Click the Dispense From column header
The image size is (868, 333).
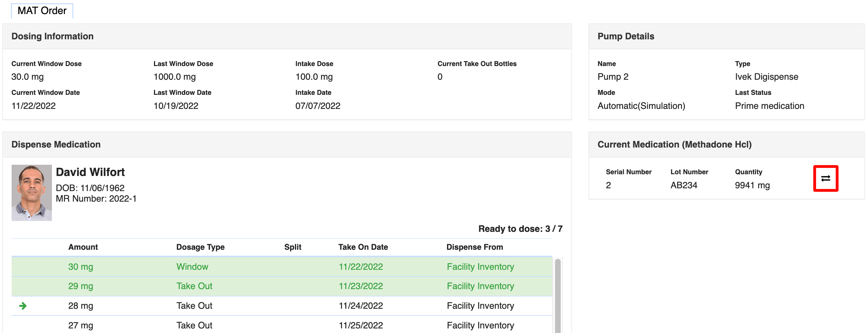click(x=475, y=247)
